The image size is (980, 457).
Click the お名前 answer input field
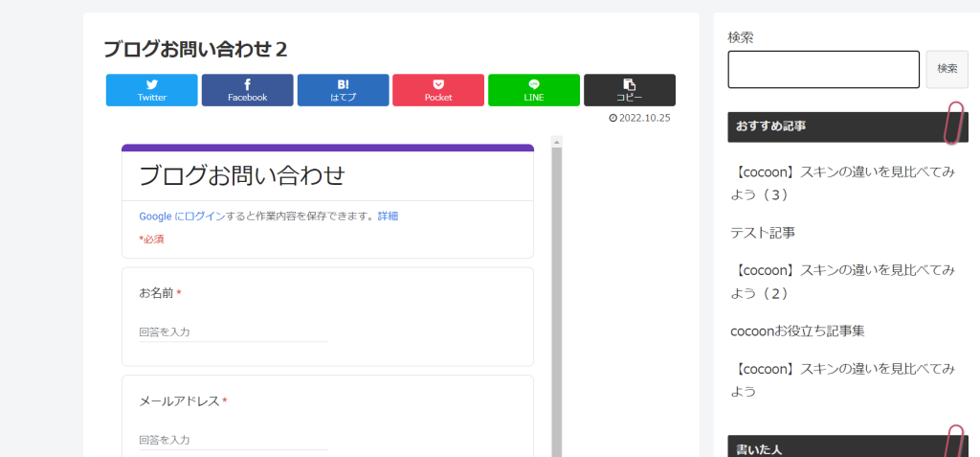click(233, 331)
